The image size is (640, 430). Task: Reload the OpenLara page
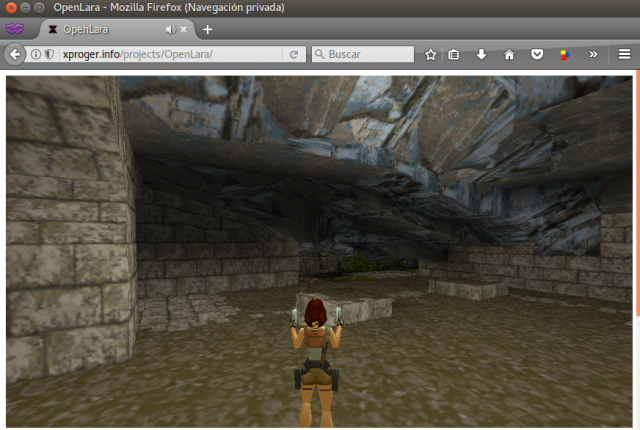pos(294,54)
